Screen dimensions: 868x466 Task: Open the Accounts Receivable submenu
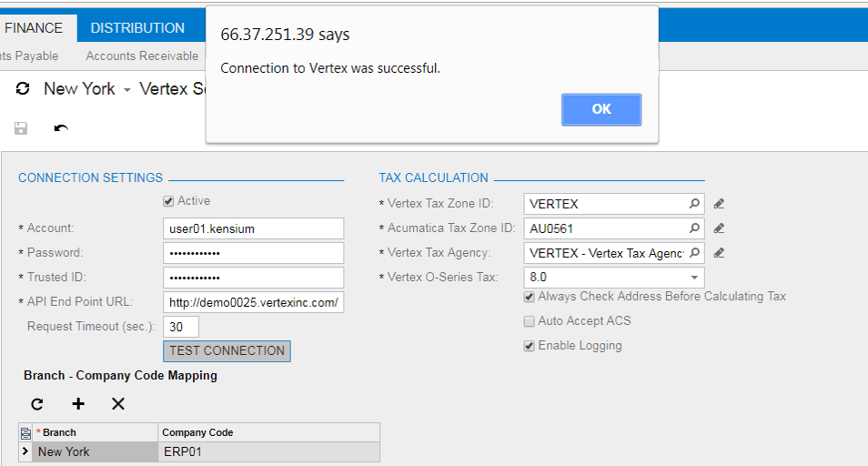pos(142,56)
